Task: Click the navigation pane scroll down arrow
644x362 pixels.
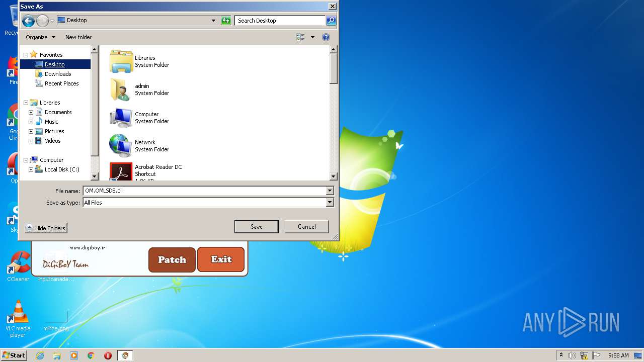Action: coord(94,176)
